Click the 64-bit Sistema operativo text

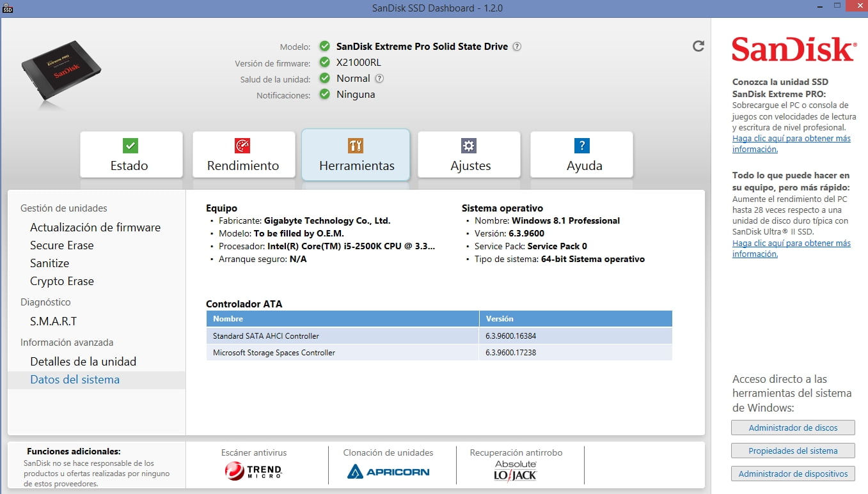tap(593, 259)
